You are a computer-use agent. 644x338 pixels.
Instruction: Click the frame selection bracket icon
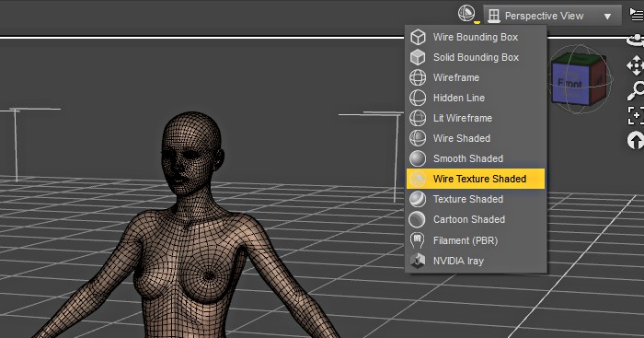[x=636, y=115]
